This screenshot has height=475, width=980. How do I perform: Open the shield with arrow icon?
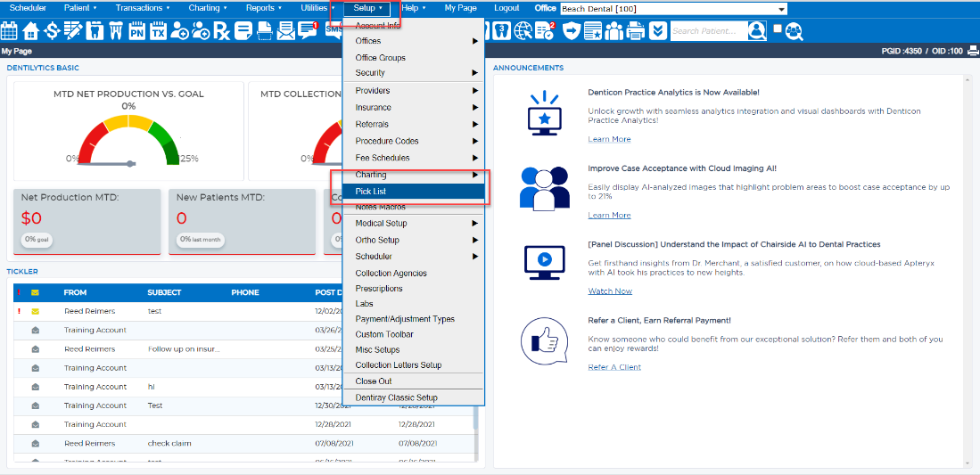(x=572, y=30)
